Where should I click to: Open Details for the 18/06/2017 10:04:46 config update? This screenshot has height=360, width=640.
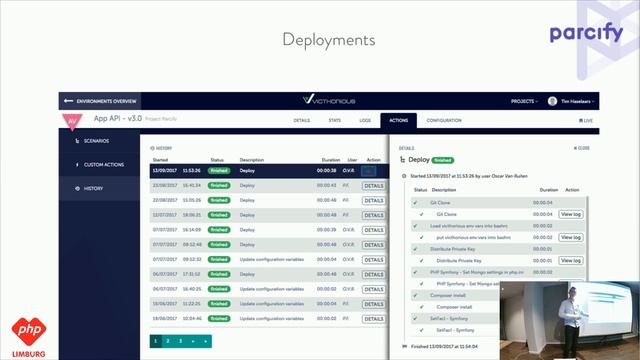(x=373, y=319)
